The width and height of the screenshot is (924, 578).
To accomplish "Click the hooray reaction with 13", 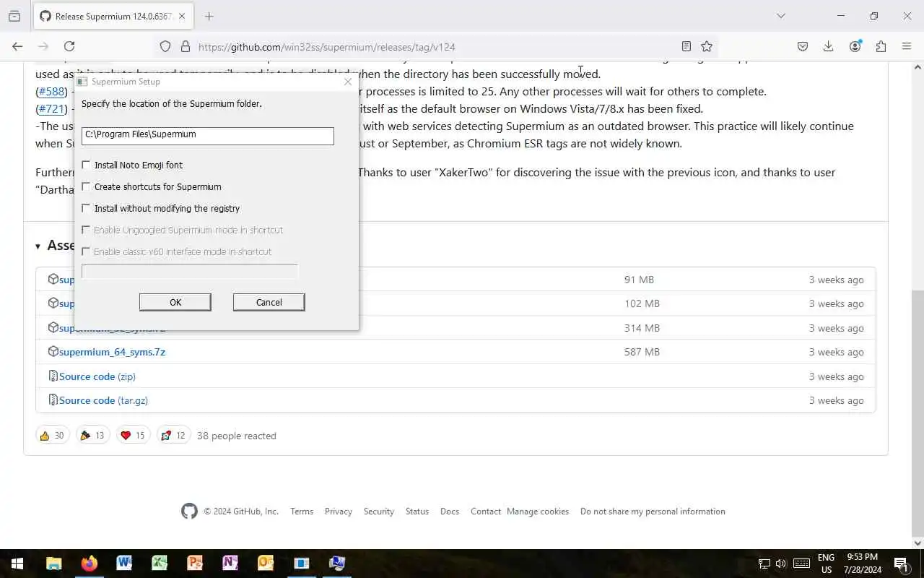I will pyautogui.click(x=92, y=436).
